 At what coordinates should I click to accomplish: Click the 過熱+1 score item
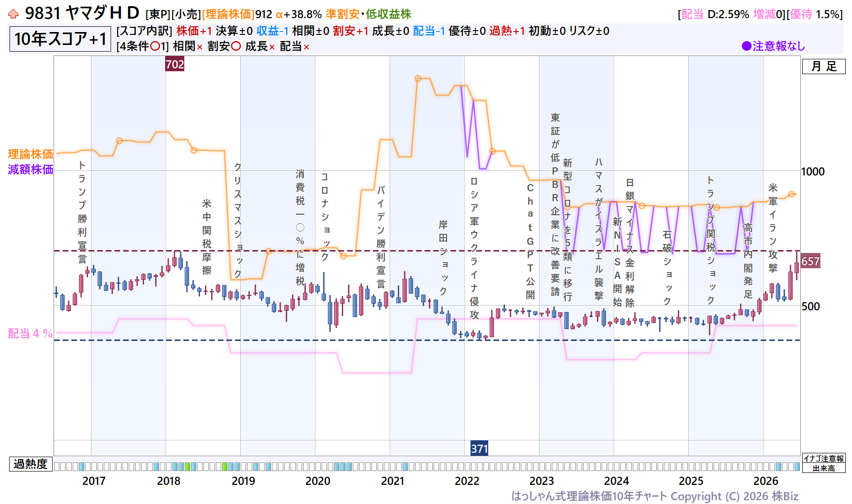coord(507,31)
